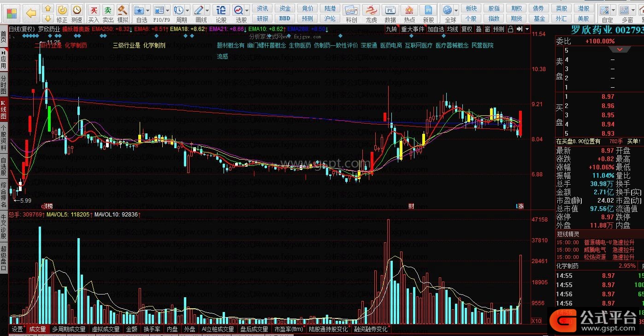Switch to the 成交量 volume indicator tab

38,329
